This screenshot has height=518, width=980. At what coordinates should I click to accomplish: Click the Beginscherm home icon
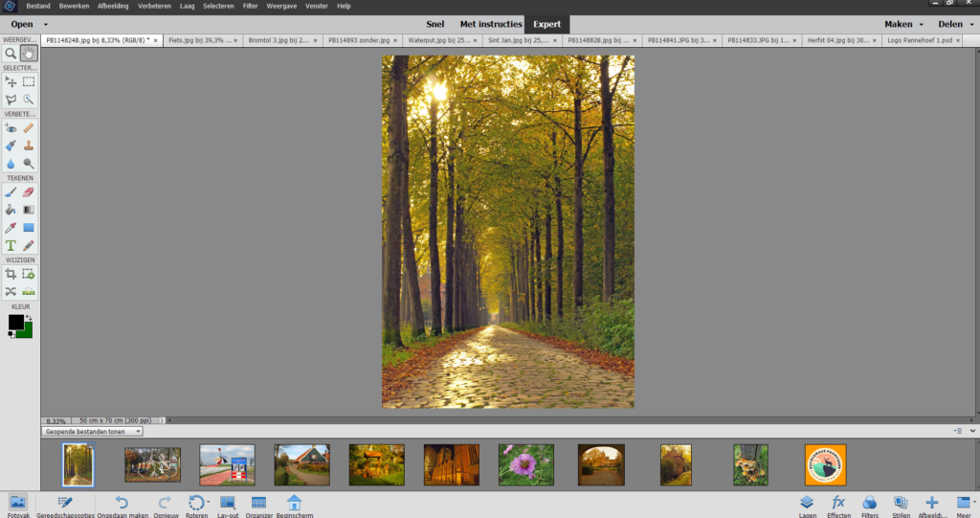pyautogui.click(x=294, y=505)
